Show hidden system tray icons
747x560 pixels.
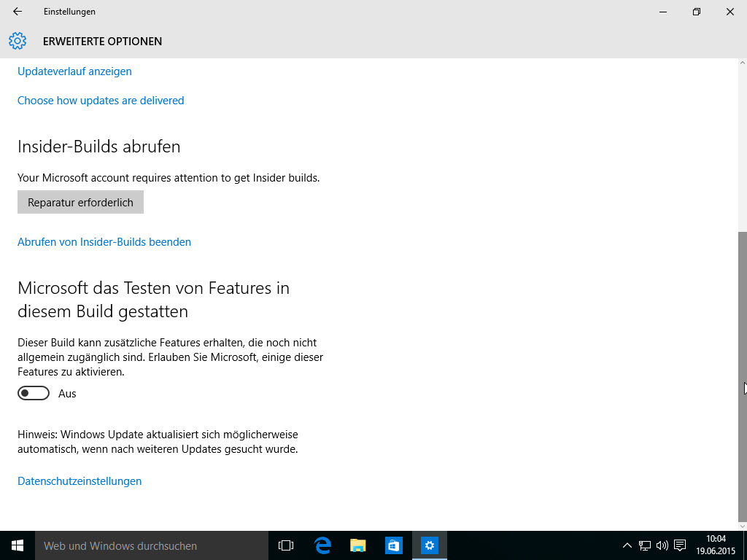click(627, 545)
